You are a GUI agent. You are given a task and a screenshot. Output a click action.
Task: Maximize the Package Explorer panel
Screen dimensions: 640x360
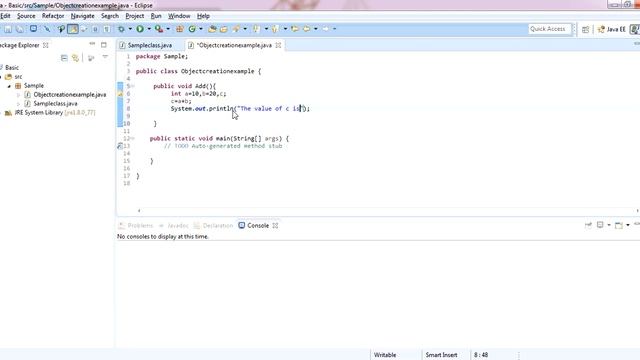(104, 44)
